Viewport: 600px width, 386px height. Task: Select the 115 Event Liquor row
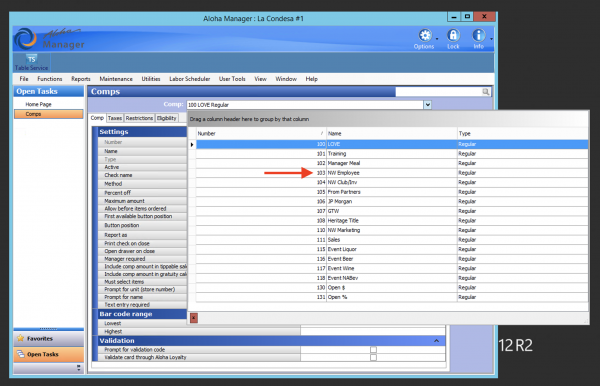(392, 249)
